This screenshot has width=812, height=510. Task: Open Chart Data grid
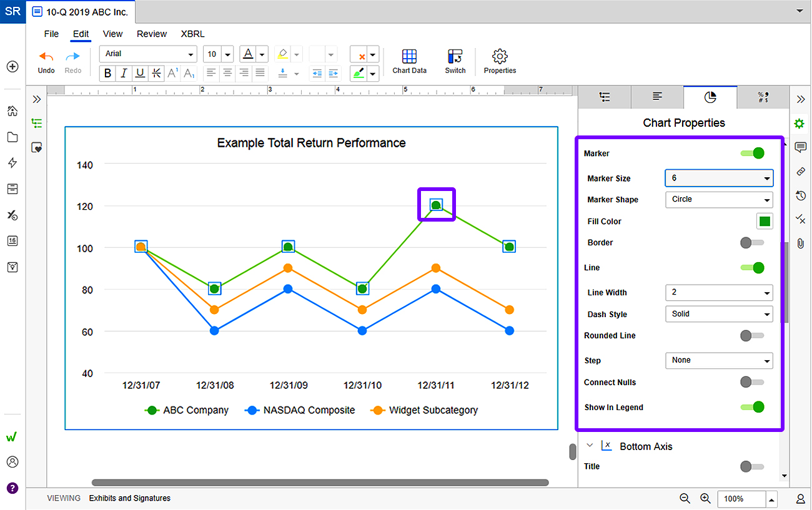tap(410, 62)
